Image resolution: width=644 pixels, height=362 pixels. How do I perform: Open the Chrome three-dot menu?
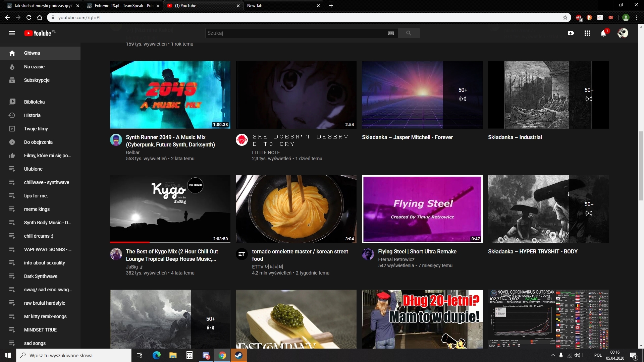[637, 17]
